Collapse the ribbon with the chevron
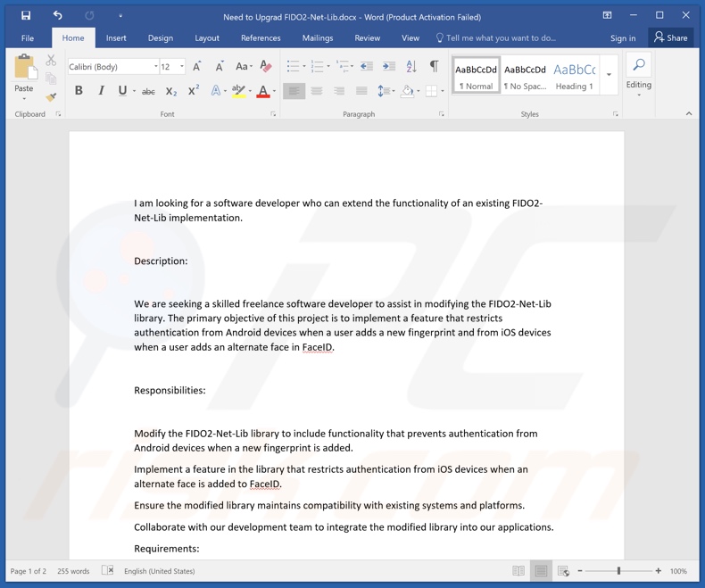The height and width of the screenshot is (588, 705). click(689, 114)
